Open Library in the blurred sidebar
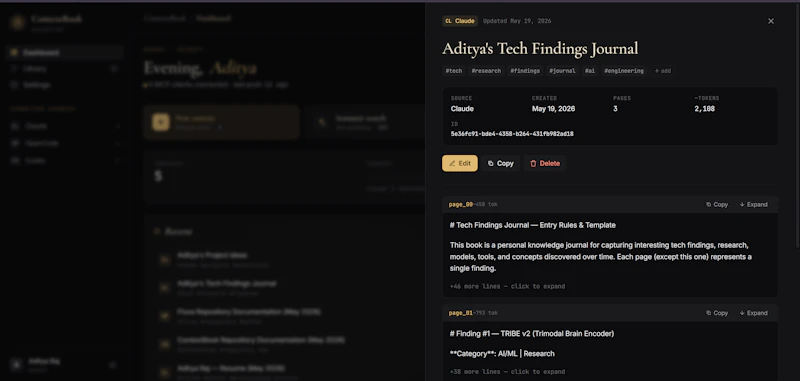The image size is (800, 381). coord(64,69)
